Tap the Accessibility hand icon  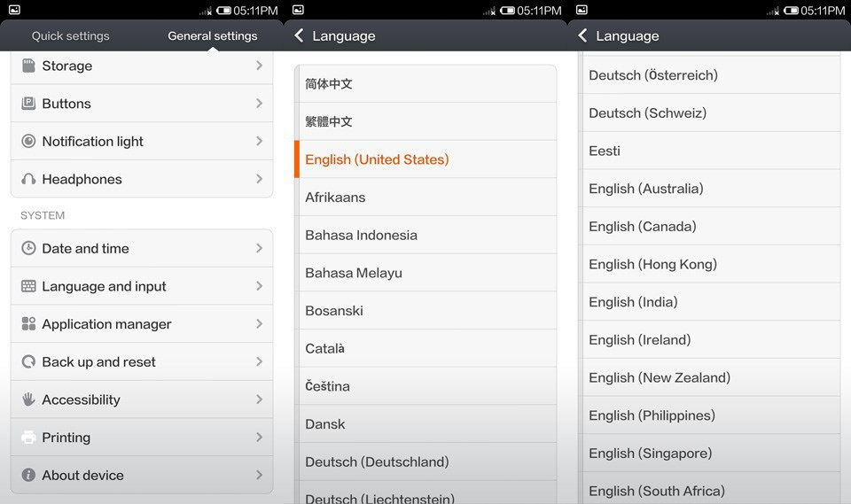pos(28,399)
